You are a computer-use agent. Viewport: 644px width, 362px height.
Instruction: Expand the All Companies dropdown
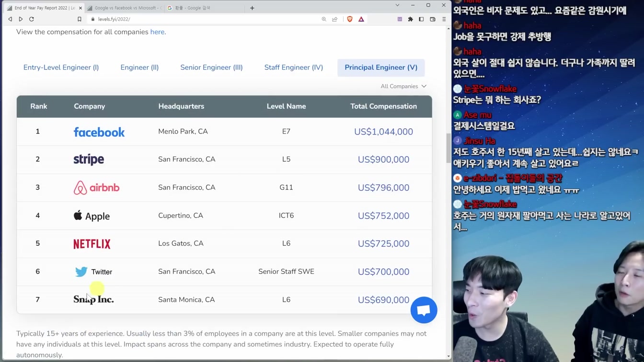(x=403, y=86)
